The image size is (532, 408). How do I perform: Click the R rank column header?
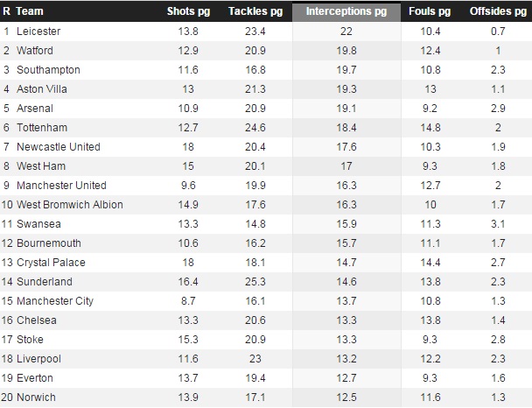click(6, 11)
